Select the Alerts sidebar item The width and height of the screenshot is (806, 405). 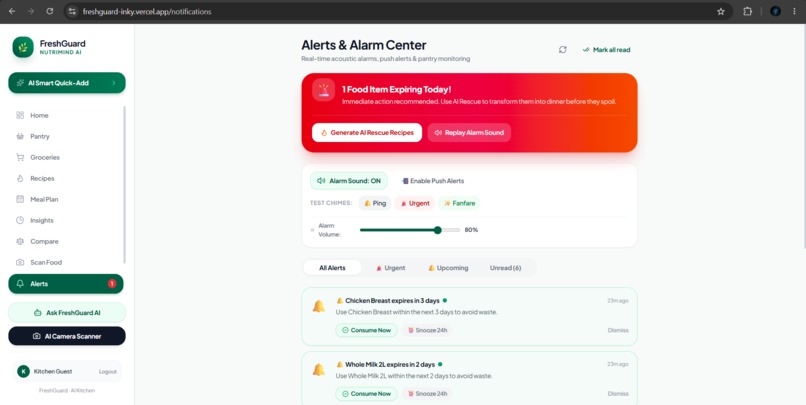66,284
